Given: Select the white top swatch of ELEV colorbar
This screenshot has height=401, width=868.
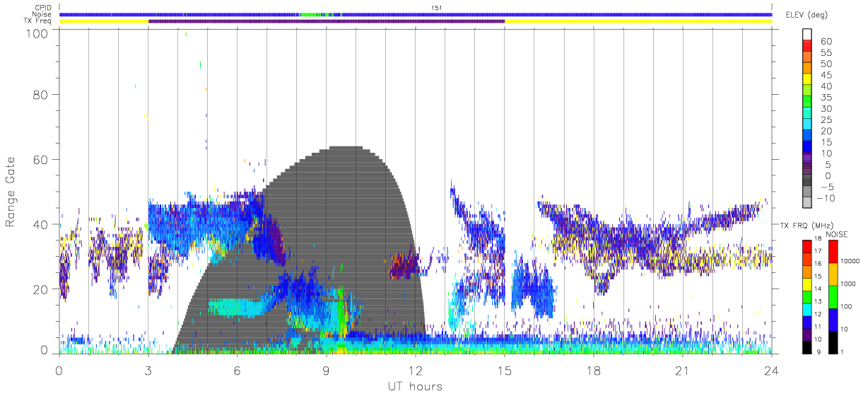Looking at the screenshot, I should point(807,34).
